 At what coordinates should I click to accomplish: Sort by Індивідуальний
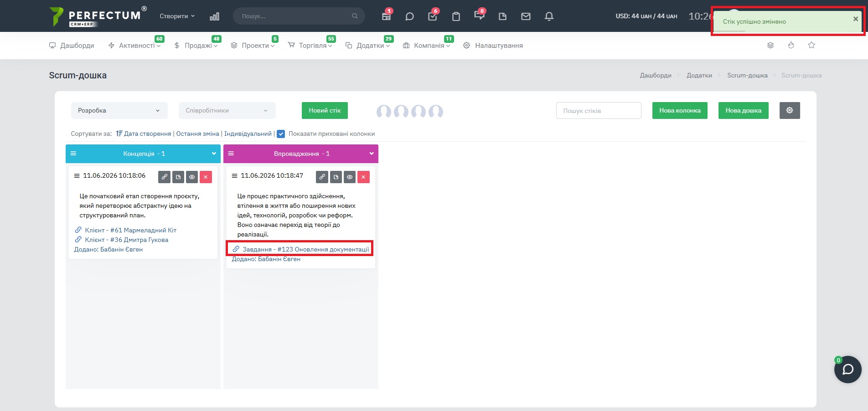(x=248, y=134)
